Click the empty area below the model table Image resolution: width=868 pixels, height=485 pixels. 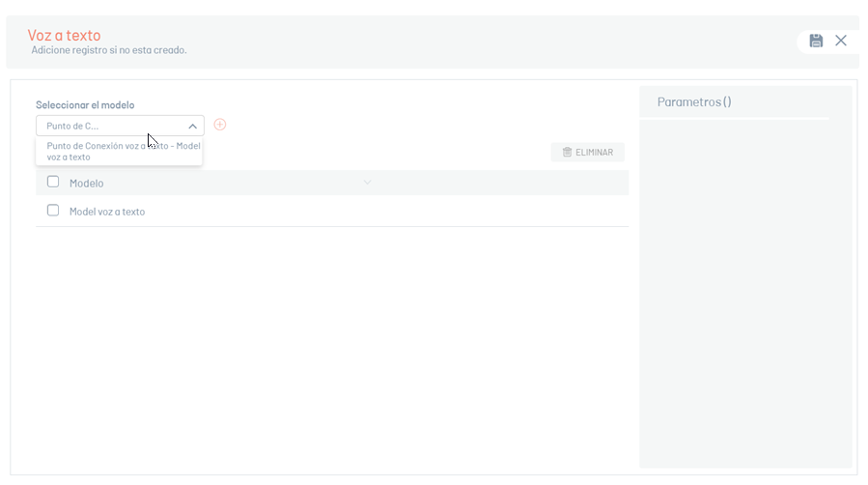[332, 349]
